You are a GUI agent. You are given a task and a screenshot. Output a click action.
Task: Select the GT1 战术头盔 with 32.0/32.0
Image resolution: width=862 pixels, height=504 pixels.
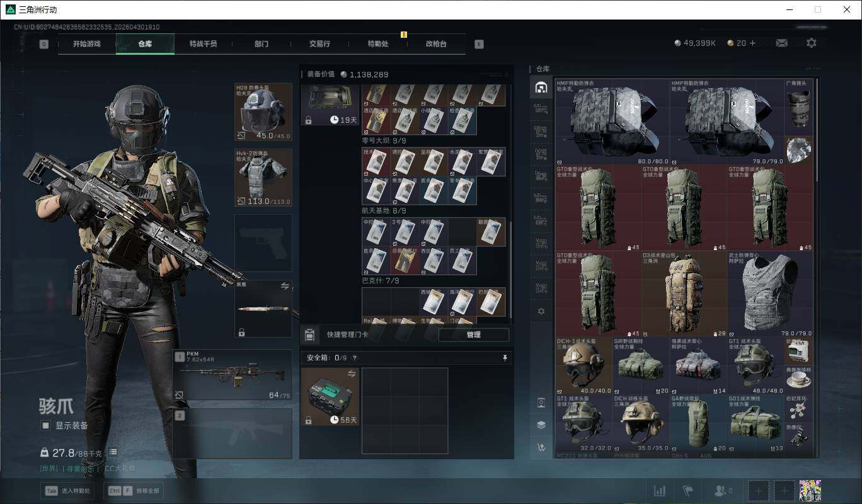[x=583, y=424]
